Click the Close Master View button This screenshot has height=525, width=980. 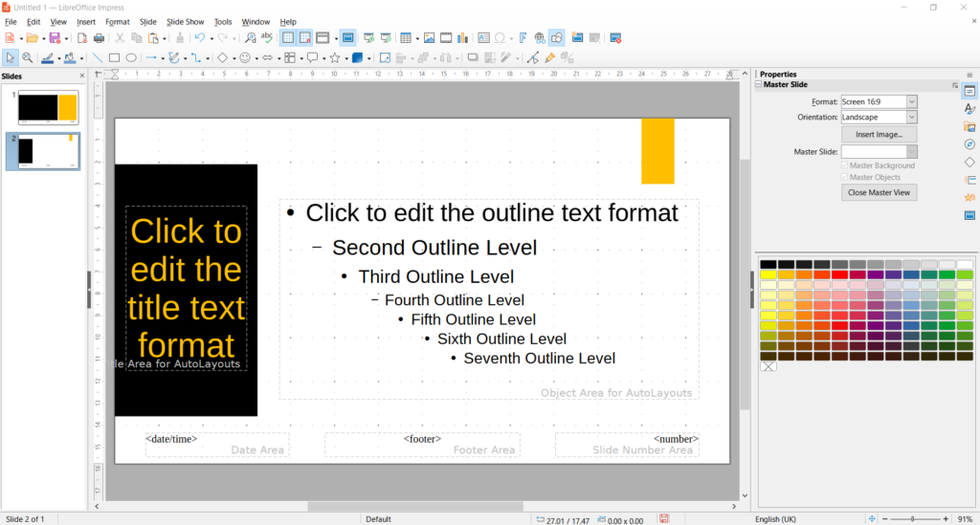coord(879,192)
